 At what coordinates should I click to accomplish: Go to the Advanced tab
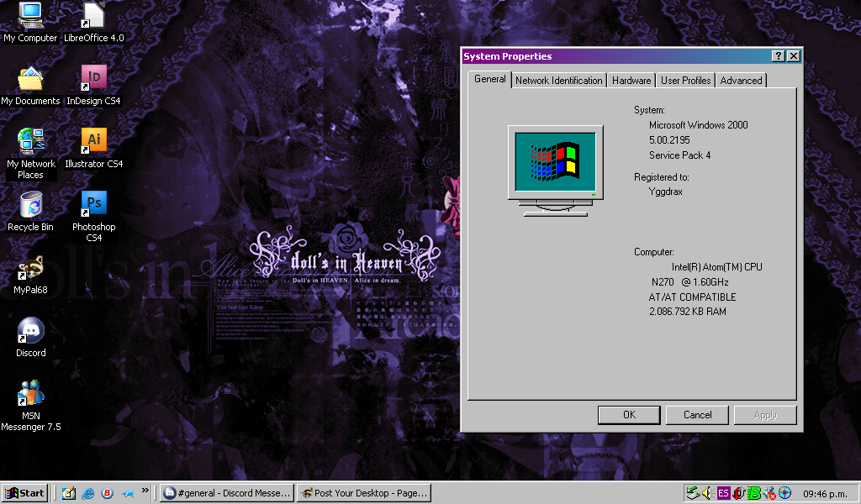point(741,81)
